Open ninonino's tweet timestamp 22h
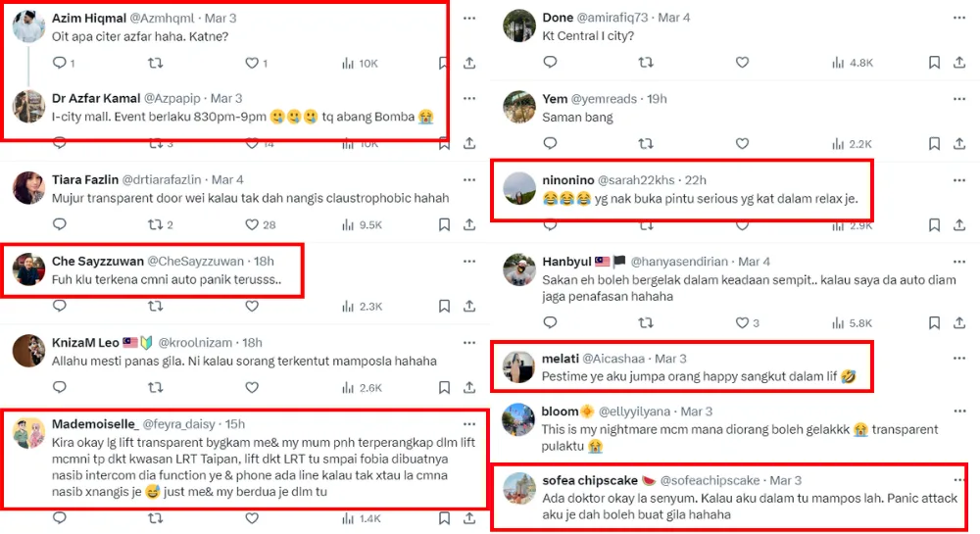This screenshot has width=980, height=534. tap(696, 180)
